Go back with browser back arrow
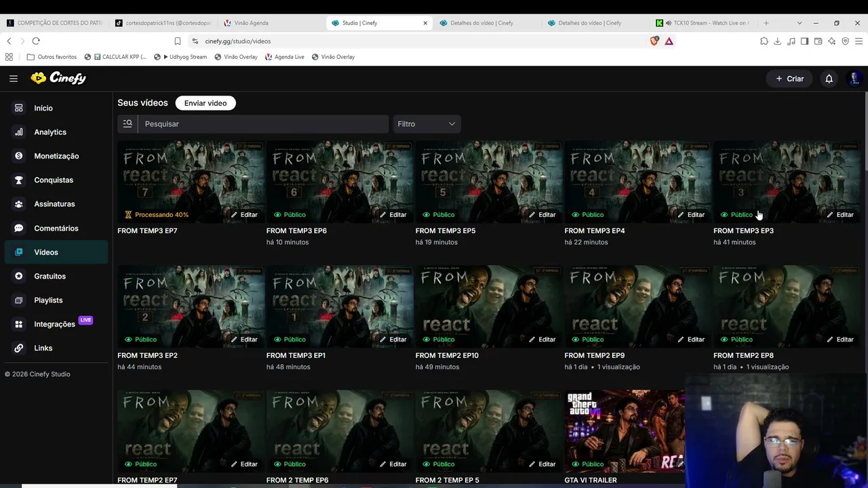Viewport: 868px width, 488px height. point(9,41)
